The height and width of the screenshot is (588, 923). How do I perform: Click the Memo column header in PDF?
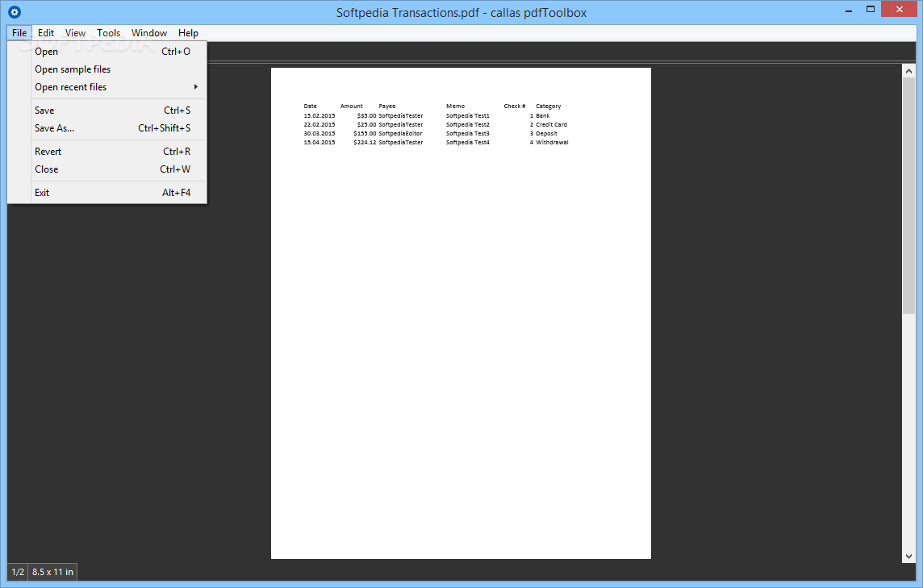pos(455,106)
